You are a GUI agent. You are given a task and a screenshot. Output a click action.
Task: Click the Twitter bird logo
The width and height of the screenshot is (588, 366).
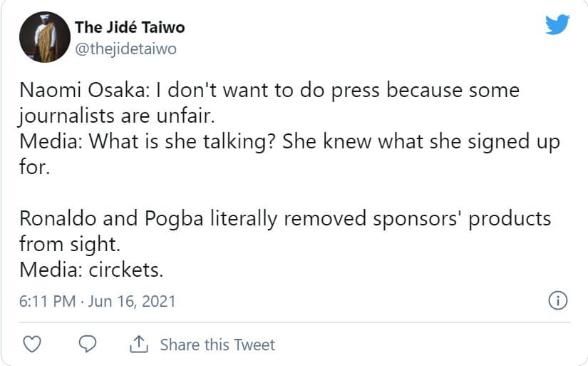(x=557, y=25)
